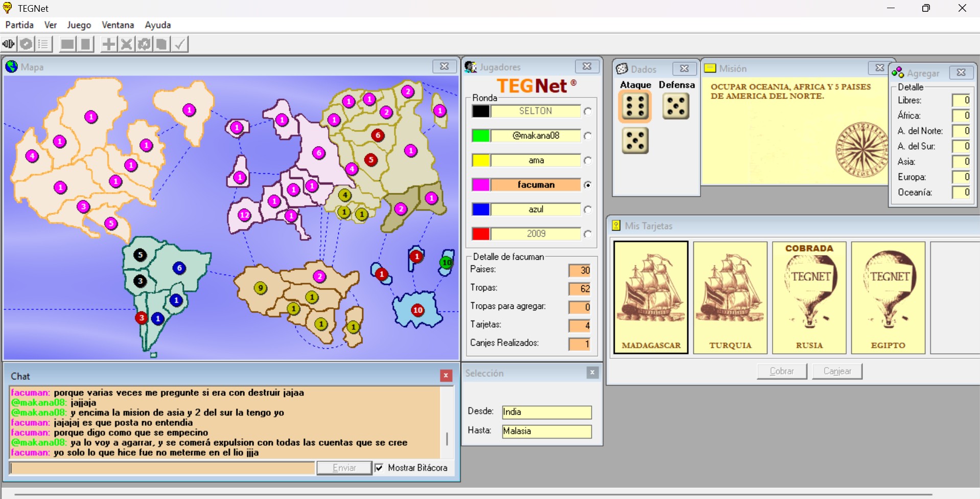Click the plus add-troops toolbar icon
This screenshot has height=499, width=980.
(108, 44)
